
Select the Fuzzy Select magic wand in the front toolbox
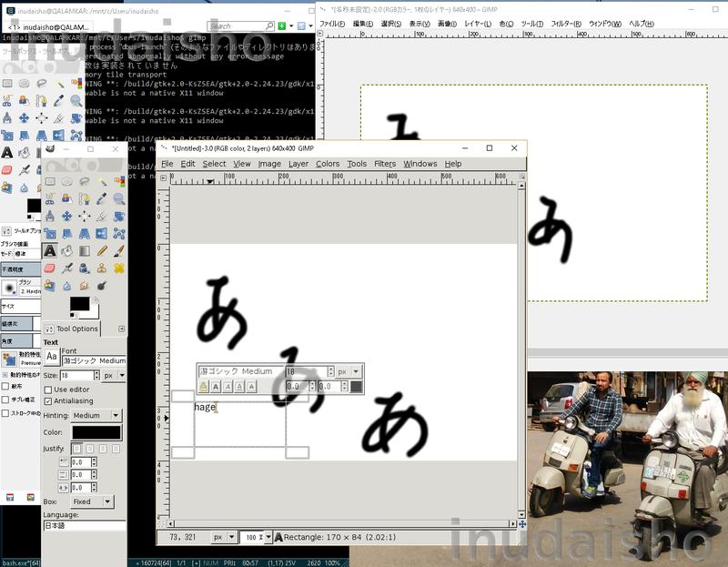(102, 182)
